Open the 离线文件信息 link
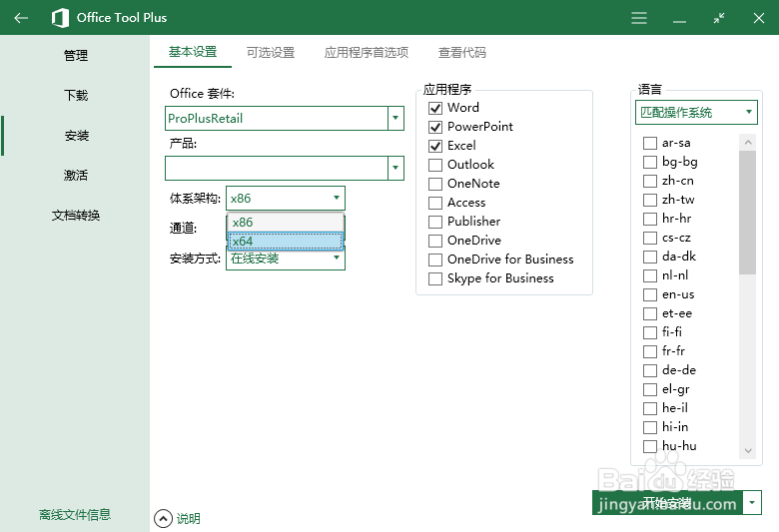779x532 pixels. (x=75, y=515)
